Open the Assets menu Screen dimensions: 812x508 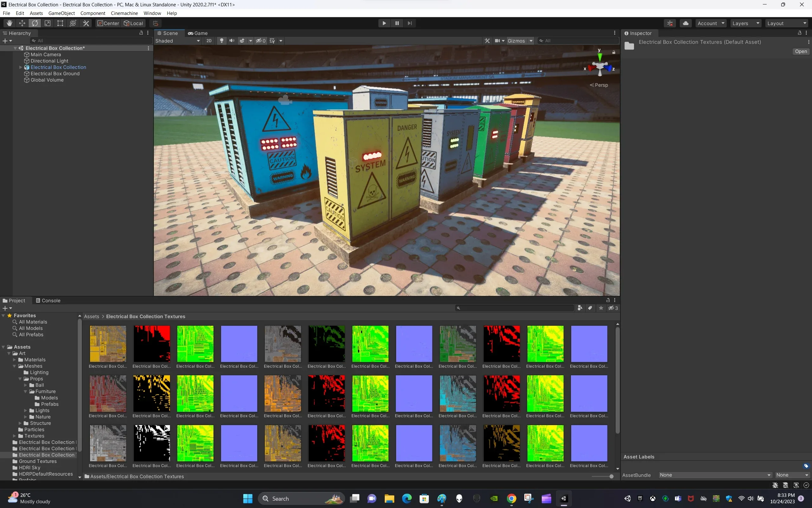(36, 13)
